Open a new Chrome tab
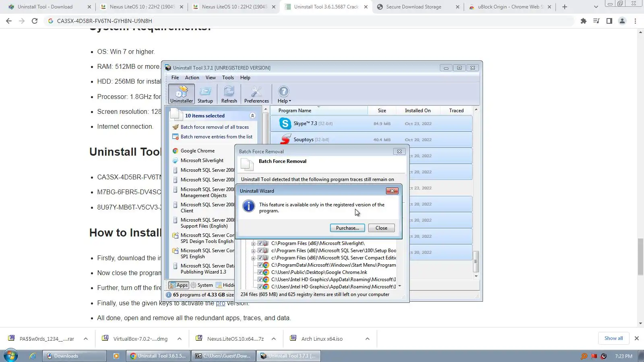Image resolution: width=644 pixels, height=362 pixels. 565,7
